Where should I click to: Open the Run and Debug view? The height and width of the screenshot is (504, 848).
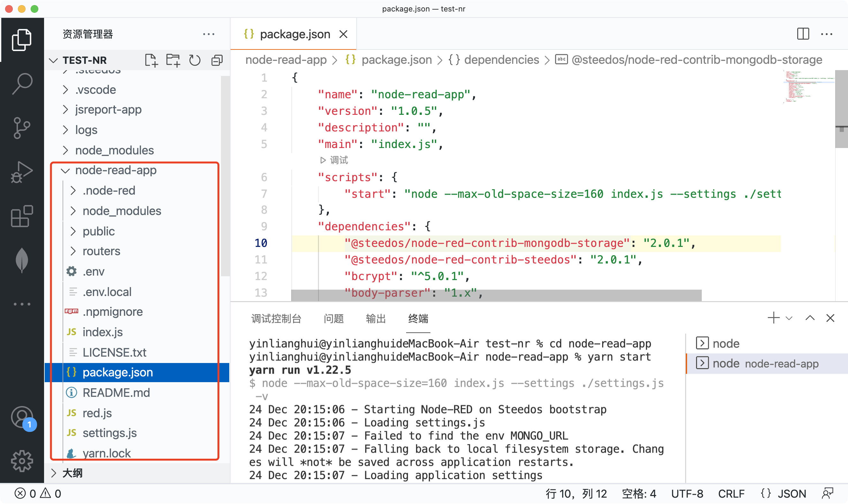point(22,172)
